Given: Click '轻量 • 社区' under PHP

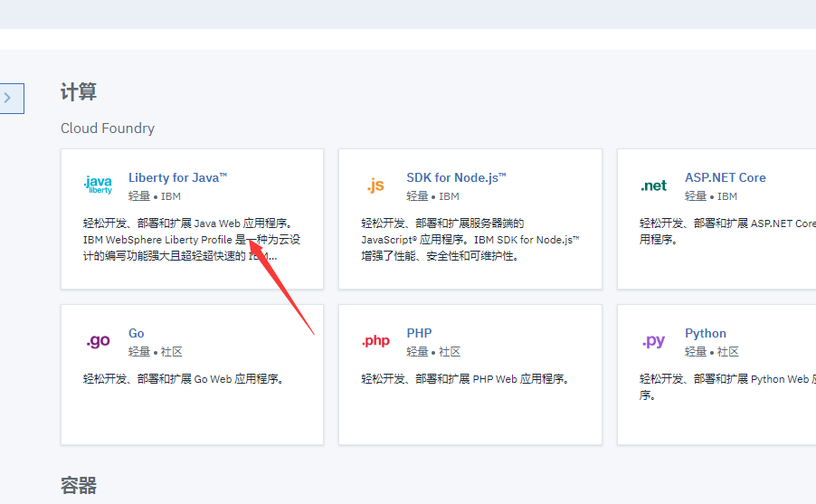Looking at the screenshot, I should pos(433,352).
